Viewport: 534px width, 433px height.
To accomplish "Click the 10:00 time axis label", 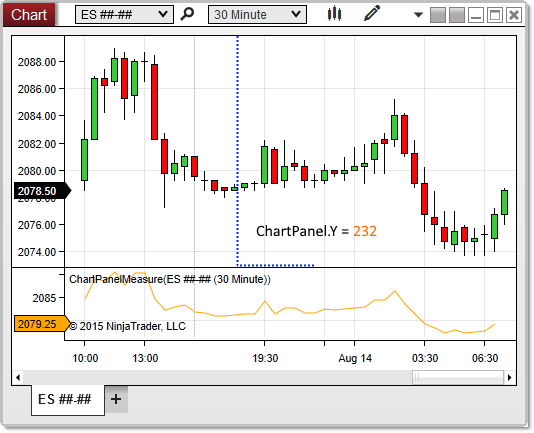I will (x=85, y=358).
